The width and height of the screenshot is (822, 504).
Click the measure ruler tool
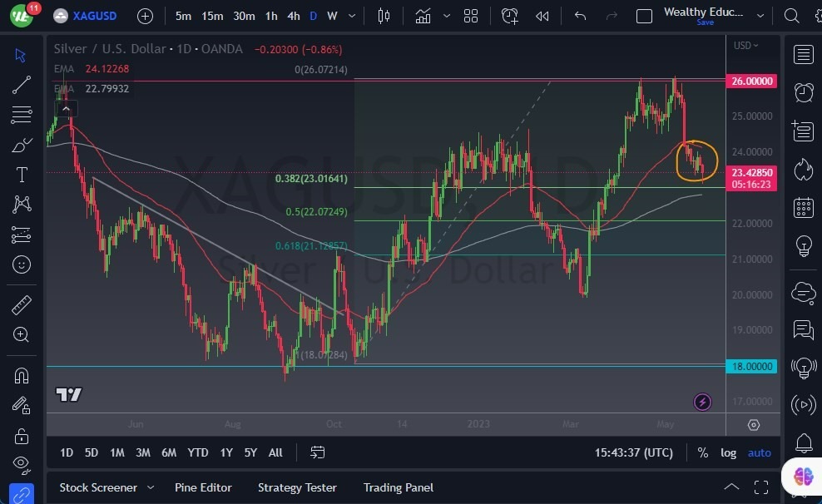pyautogui.click(x=22, y=305)
